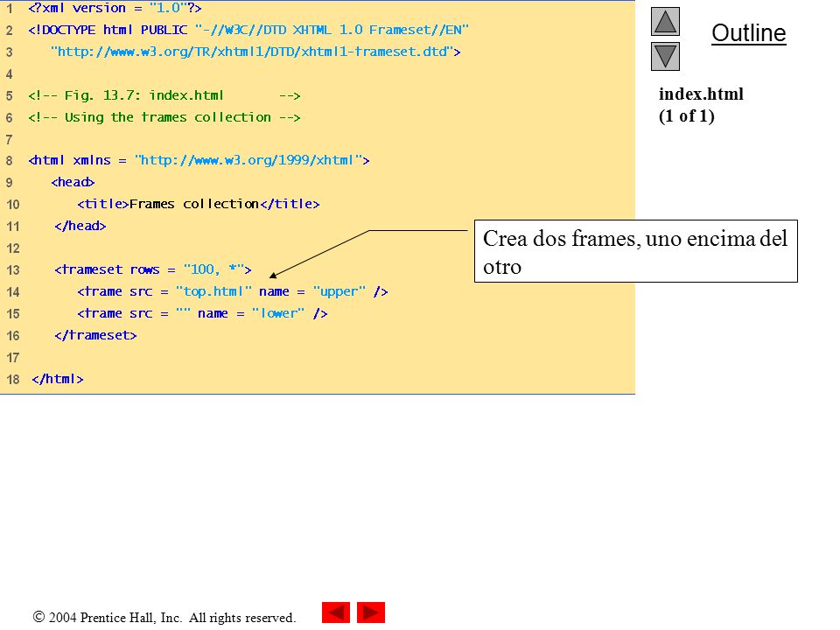Select the html xmlns line

[199, 160]
